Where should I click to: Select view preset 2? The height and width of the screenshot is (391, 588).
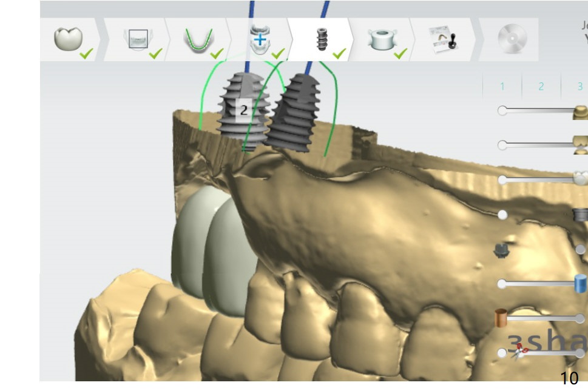click(541, 87)
